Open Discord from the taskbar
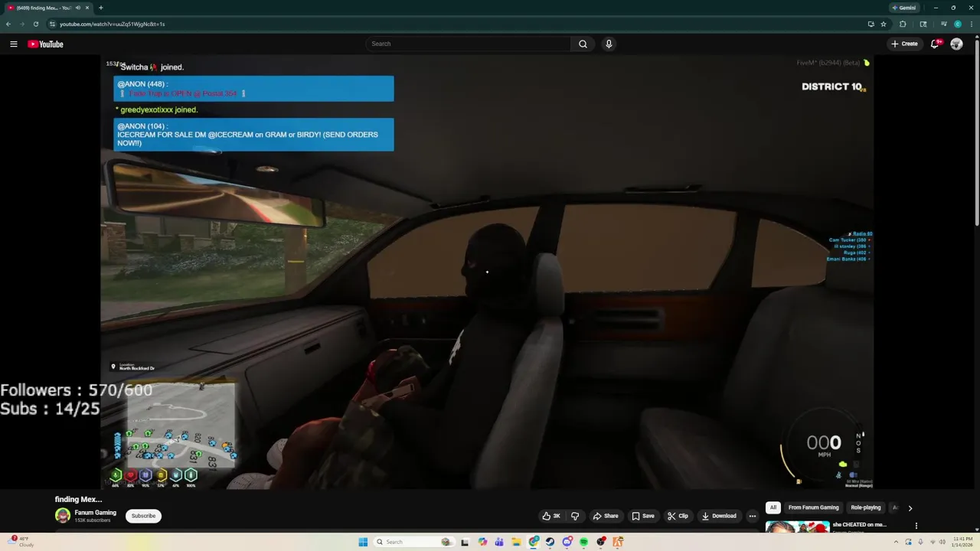 567,542
